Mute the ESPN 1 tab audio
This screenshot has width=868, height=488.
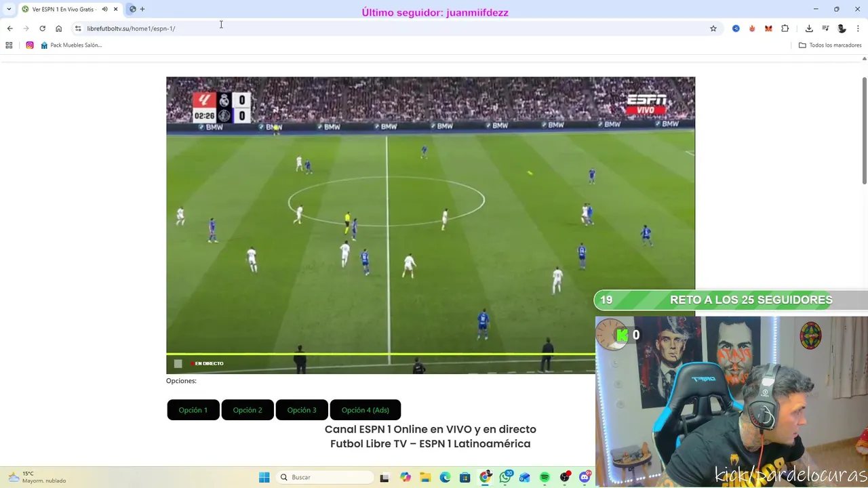click(x=104, y=9)
